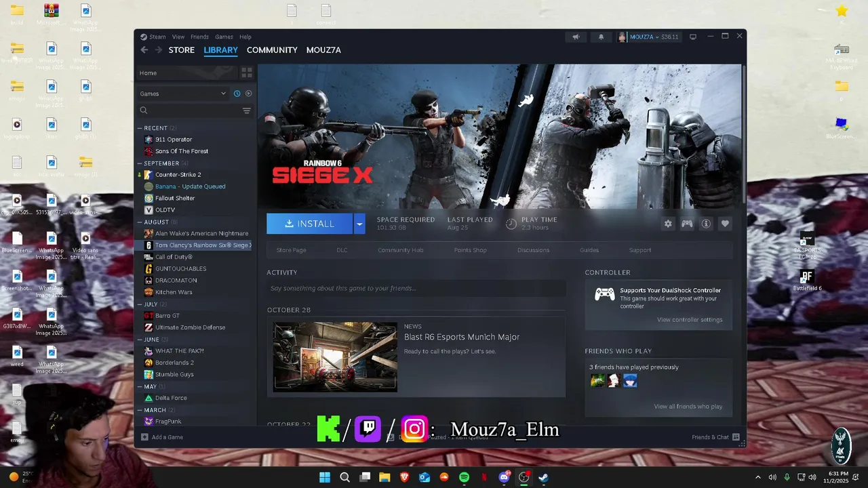Add Siege X to favorites heart icon
This screenshot has width=868, height=488.
point(725,224)
